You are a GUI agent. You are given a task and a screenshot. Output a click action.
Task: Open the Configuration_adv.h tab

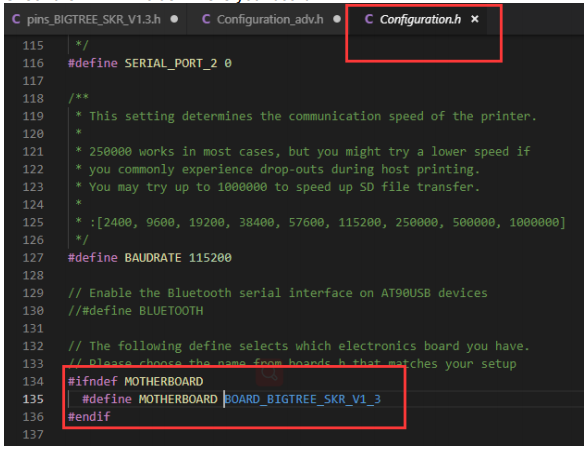269,19
